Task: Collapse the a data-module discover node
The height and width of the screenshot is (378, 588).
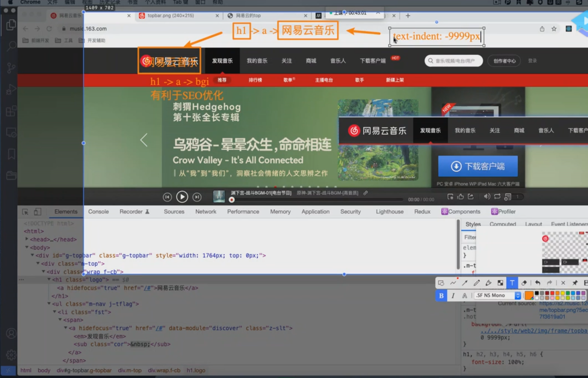Action: (65, 328)
